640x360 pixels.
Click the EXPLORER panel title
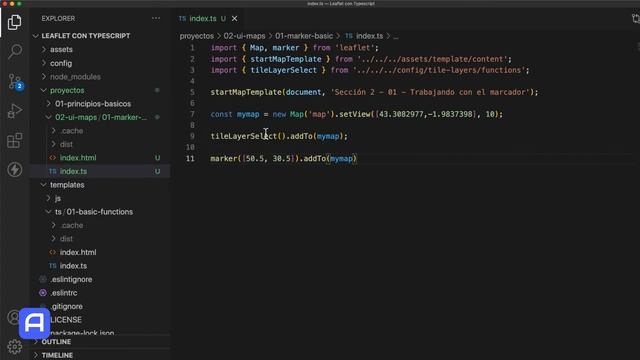pyautogui.click(x=58, y=18)
